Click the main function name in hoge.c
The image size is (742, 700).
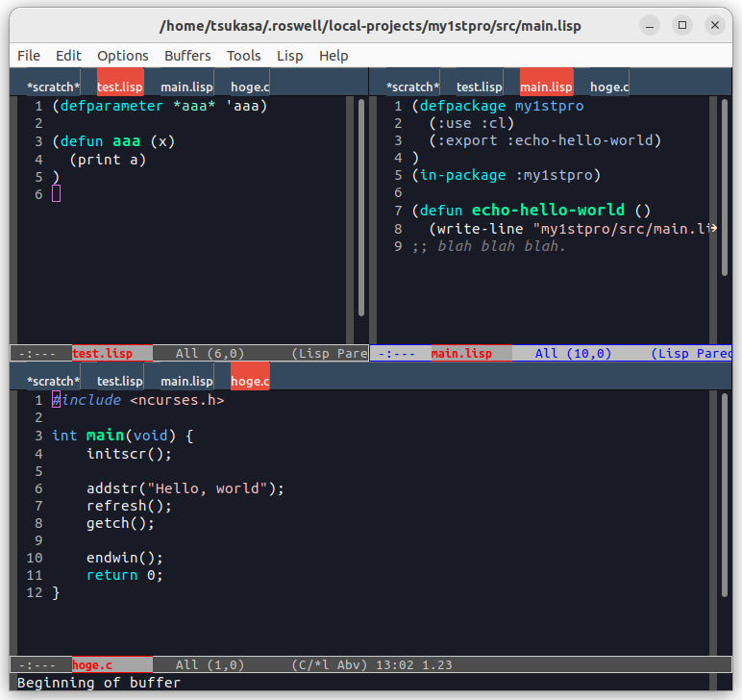click(x=105, y=435)
